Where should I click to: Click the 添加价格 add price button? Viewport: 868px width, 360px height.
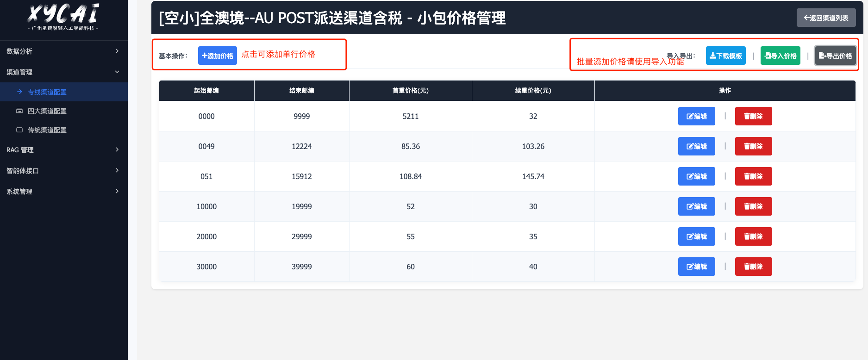tap(218, 56)
